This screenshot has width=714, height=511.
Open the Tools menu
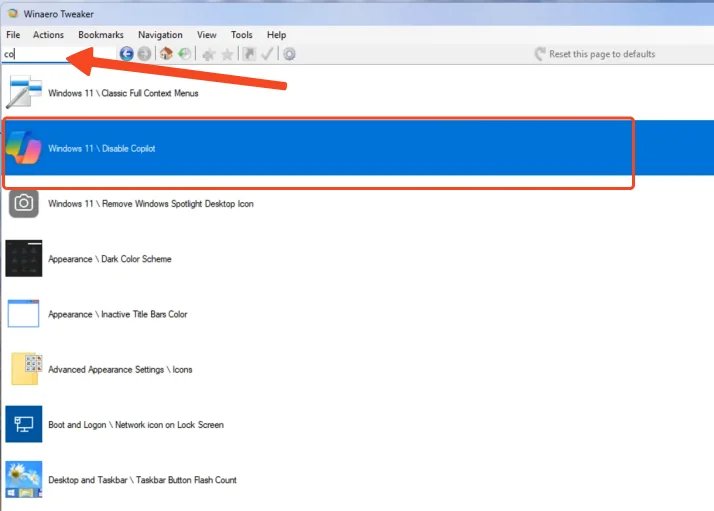241,35
